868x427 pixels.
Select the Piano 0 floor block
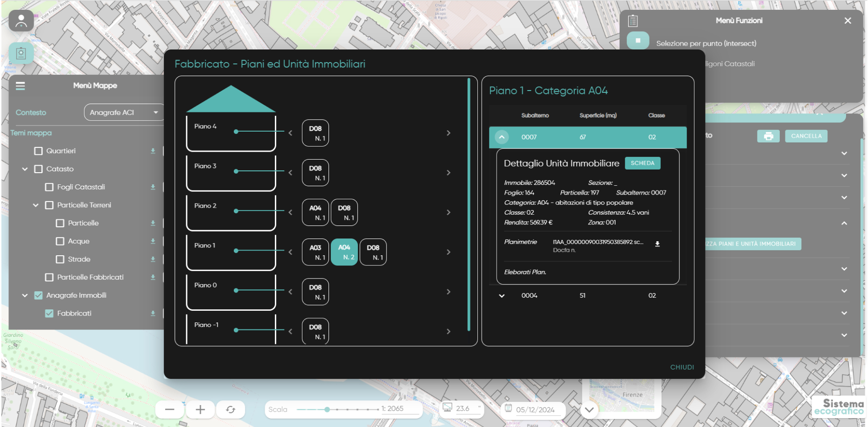click(231, 292)
